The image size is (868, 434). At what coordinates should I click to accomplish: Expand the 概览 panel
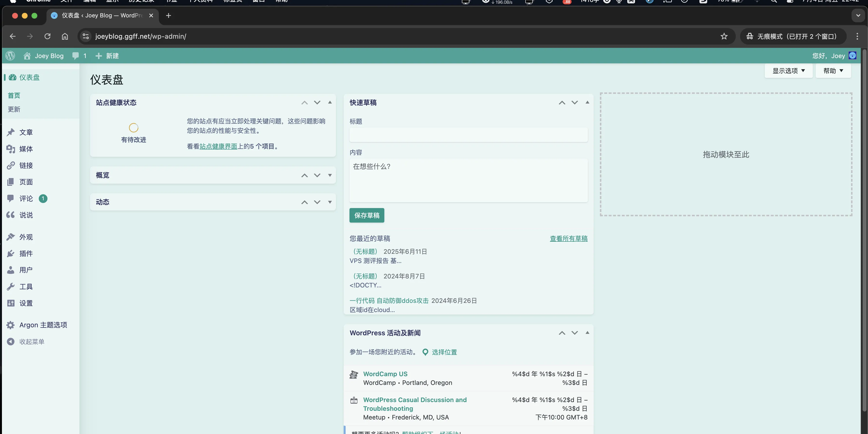click(x=330, y=175)
